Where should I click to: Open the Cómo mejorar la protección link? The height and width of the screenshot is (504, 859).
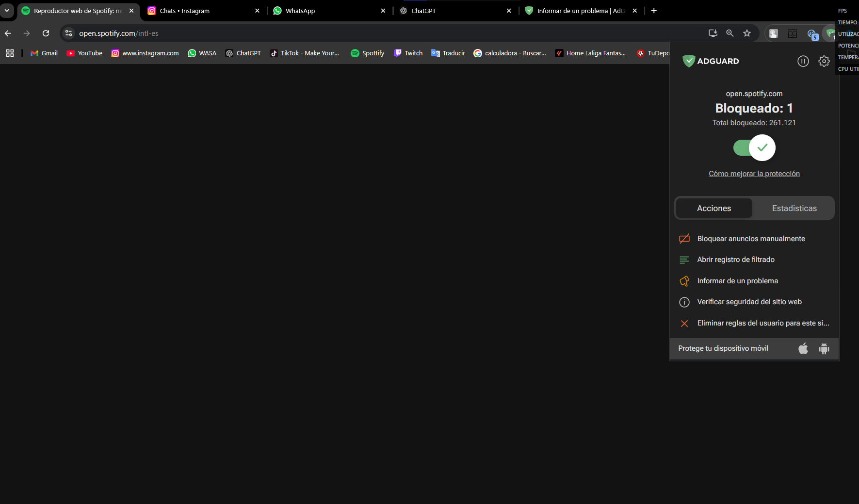[754, 173]
